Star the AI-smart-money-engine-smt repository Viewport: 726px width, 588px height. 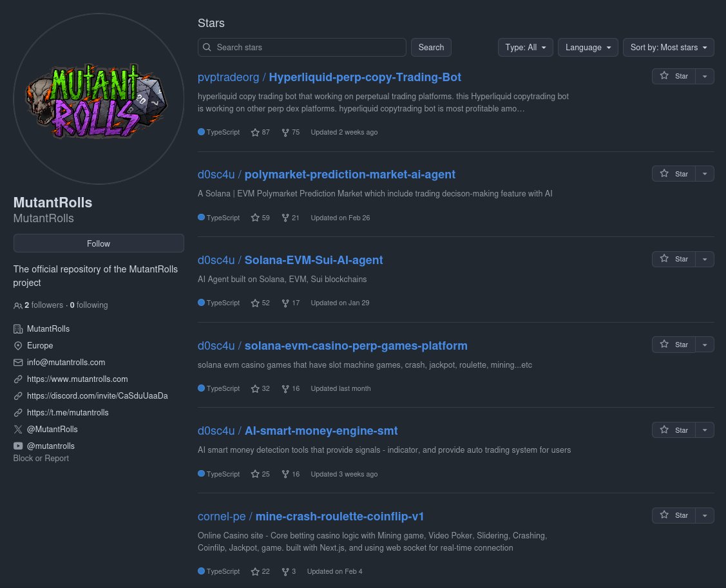click(674, 430)
